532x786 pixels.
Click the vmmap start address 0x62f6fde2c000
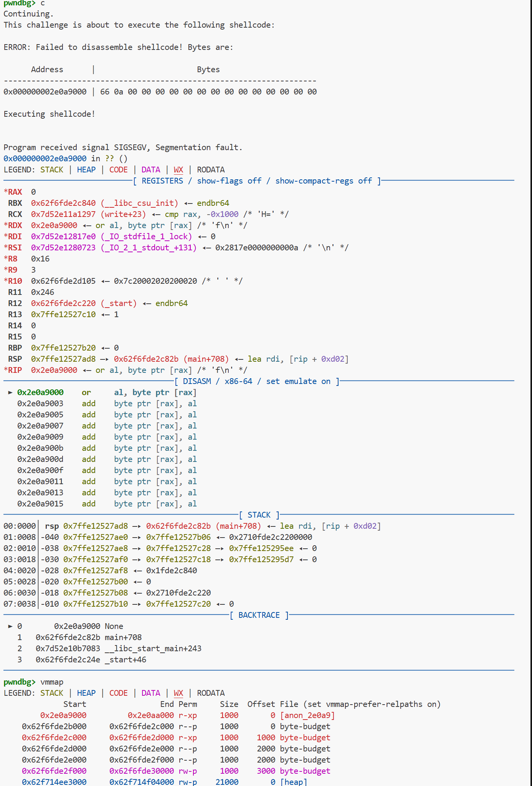tap(54, 738)
